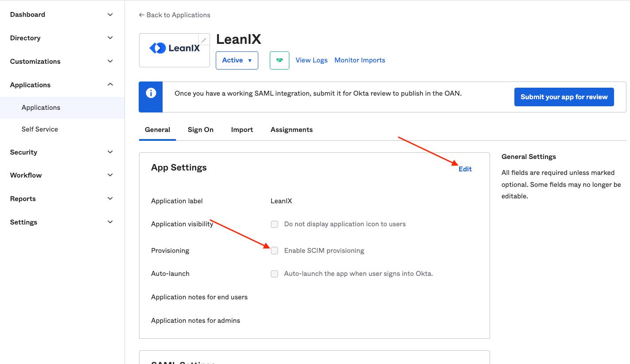The image size is (630, 364).
Task: Open the LeanIX logo thumbnail
Action: tap(175, 50)
